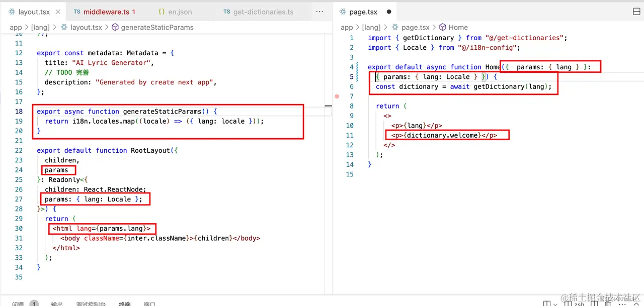This screenshot has height=306, width=644.
Task: Click line number 4 in page.tsx gutter
Action: 352,67
